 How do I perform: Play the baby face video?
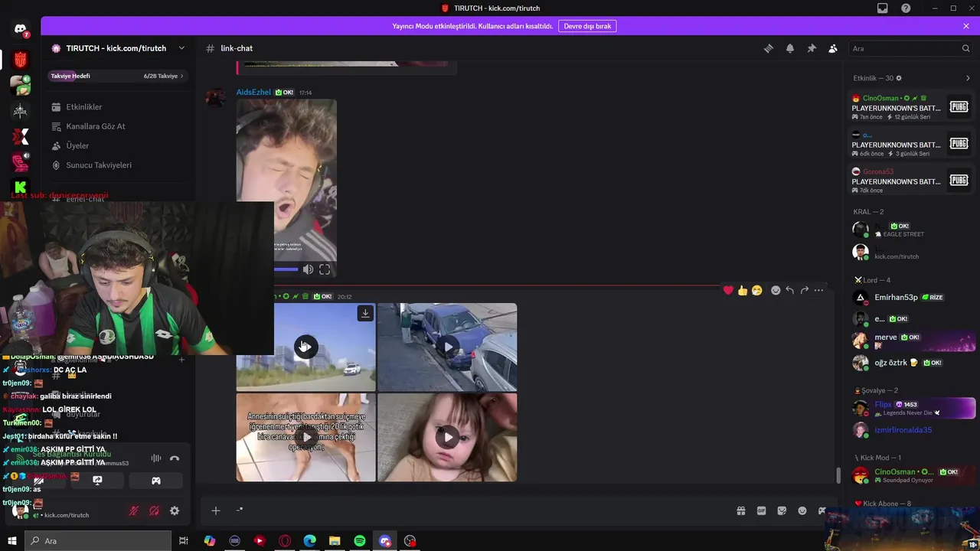447,438
